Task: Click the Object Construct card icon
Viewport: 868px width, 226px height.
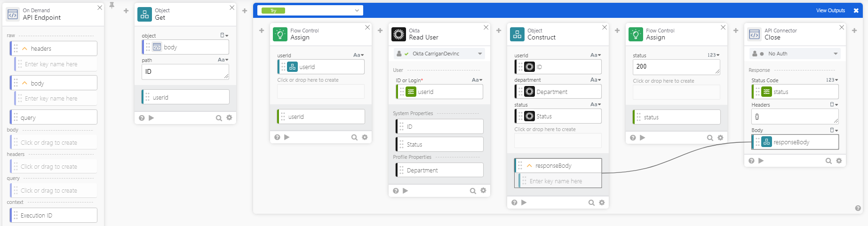Action: (x=517, y=34)
